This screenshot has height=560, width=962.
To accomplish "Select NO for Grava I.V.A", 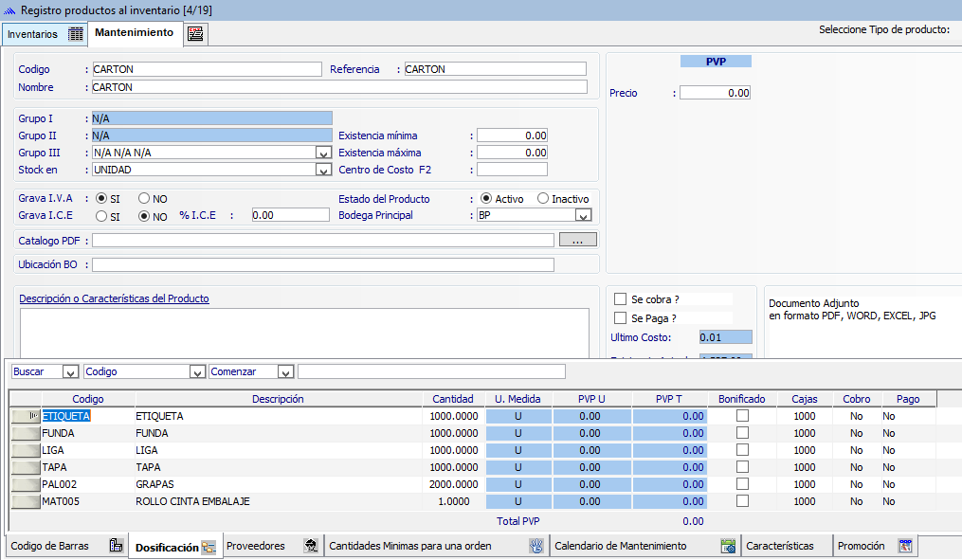I will 145,199.
